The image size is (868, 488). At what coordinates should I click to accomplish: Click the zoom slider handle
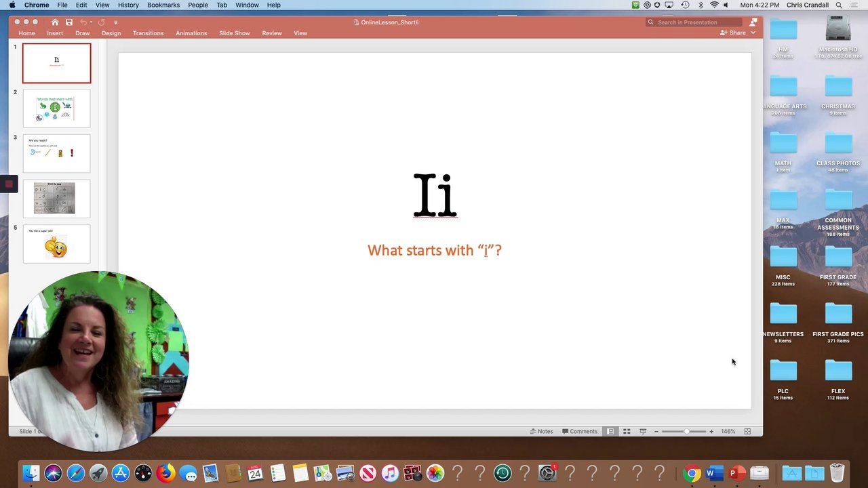687,431
